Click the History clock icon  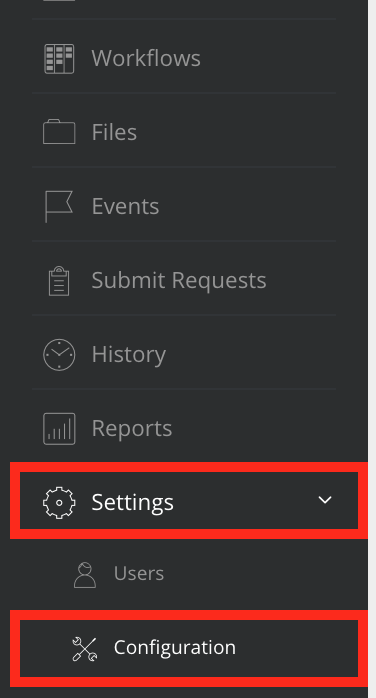pyautogui.click(x=59, y=354)
